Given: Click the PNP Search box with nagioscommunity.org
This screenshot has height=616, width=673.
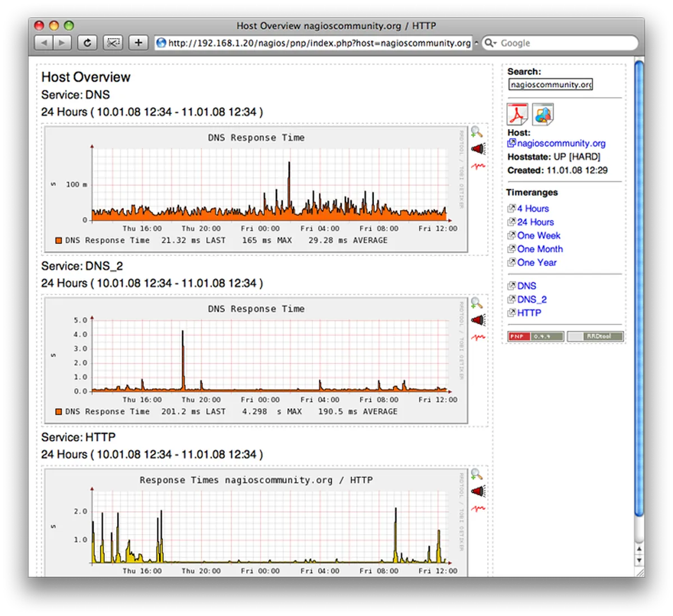Looking at the screenshot, I should 550,85.
